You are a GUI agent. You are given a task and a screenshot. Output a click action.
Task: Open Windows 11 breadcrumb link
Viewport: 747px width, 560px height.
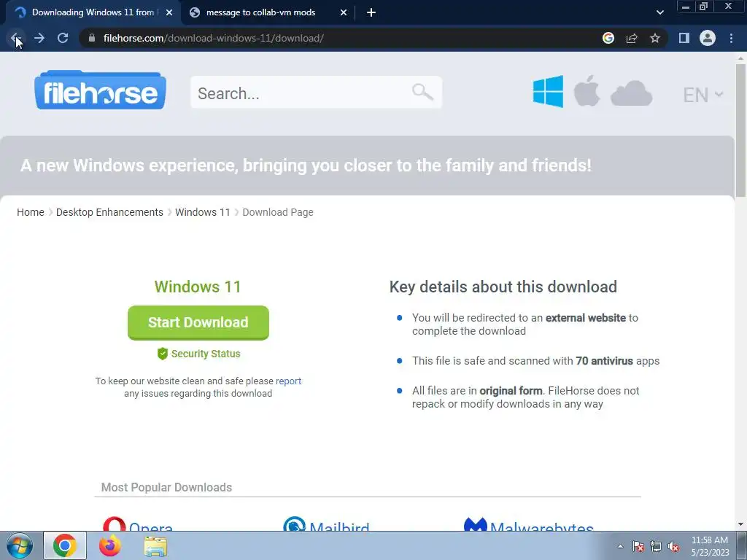point(203,212)
